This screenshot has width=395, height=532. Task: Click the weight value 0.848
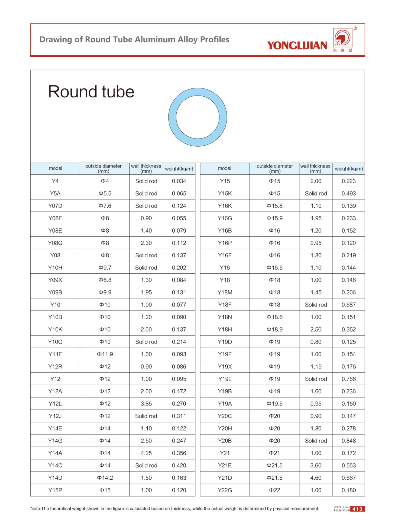pyautogui.click(x=349, y=441)
